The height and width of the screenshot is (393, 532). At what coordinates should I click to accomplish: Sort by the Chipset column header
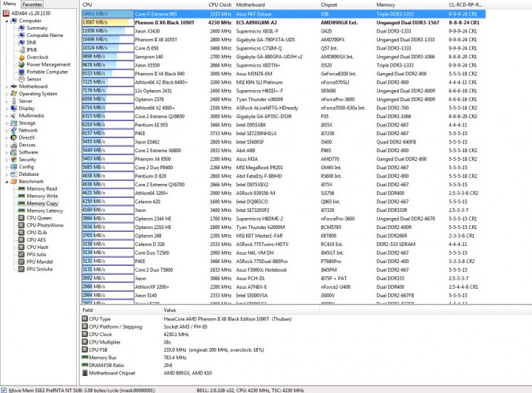pos(347,4)
